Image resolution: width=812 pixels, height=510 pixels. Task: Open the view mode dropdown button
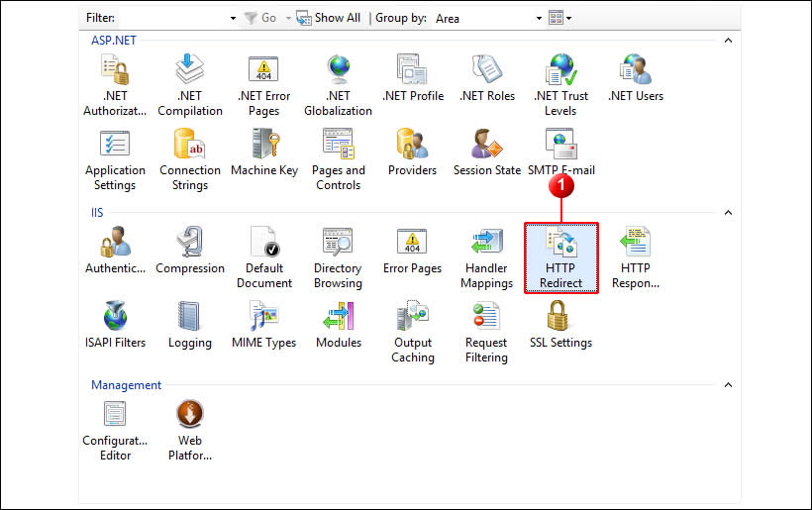click(560, 18)
